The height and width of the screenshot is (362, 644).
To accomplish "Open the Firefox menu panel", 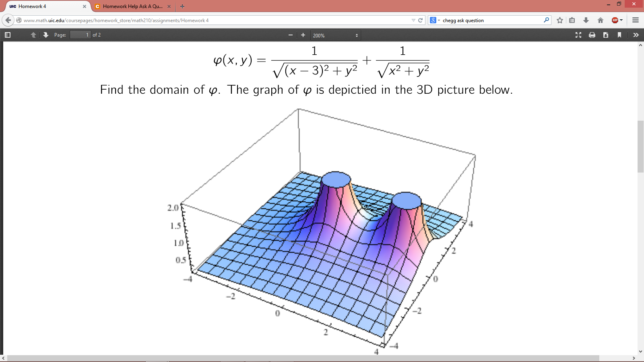I will click(635, 20).
